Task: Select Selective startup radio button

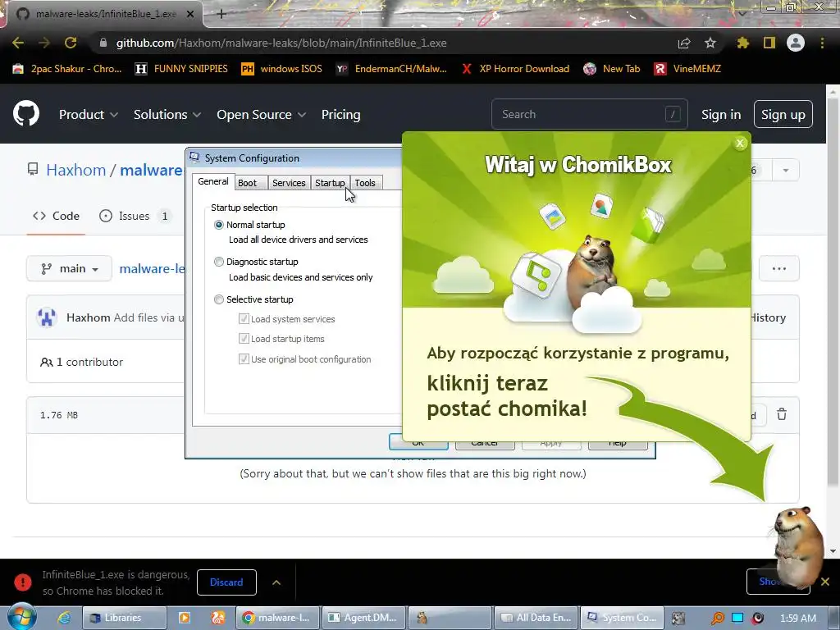Action: (218, 299)
